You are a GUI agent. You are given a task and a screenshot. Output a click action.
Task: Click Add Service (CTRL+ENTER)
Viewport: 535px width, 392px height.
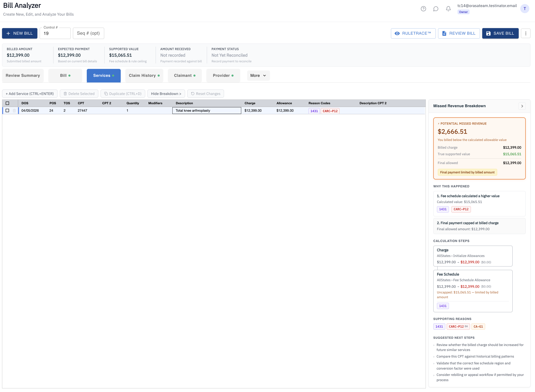click(30, 94)
